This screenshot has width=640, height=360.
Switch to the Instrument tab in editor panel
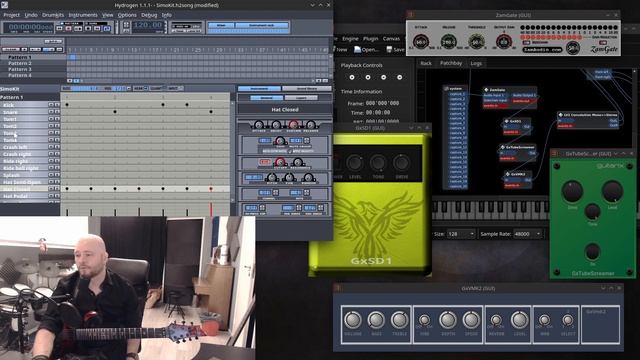click(x=259, y=88)
